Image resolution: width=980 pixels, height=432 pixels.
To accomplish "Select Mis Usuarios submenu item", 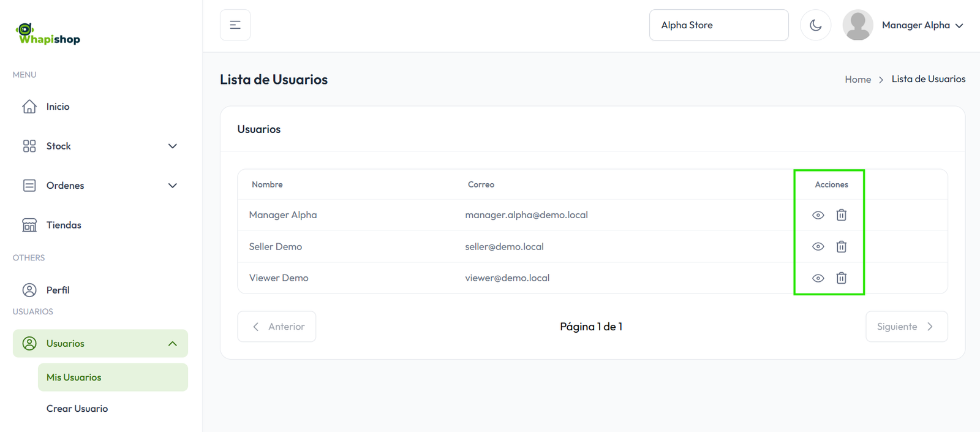I will click(x=74, y=377).
